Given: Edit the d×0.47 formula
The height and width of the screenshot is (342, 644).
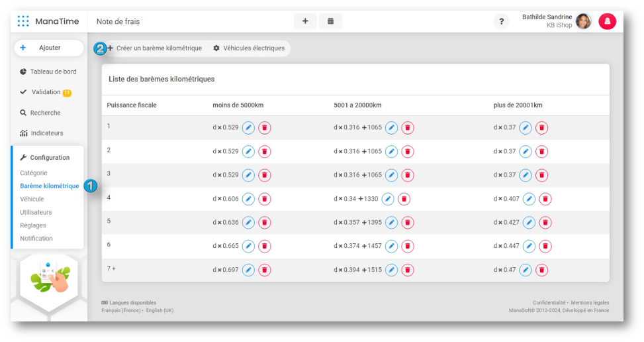Looking at the screenshot, I should point(526,270).
